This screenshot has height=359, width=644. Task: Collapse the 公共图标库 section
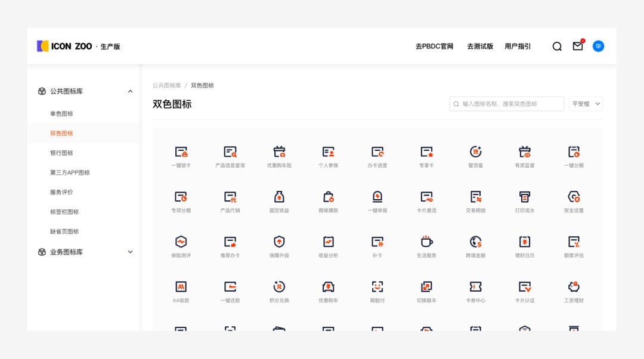130,91
